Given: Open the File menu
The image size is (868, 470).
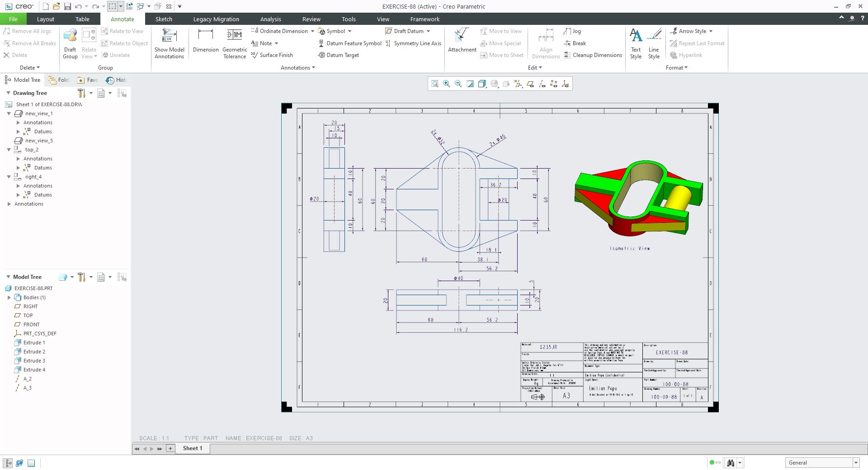Looking at the screenshot, I should (x=13, y=19).
